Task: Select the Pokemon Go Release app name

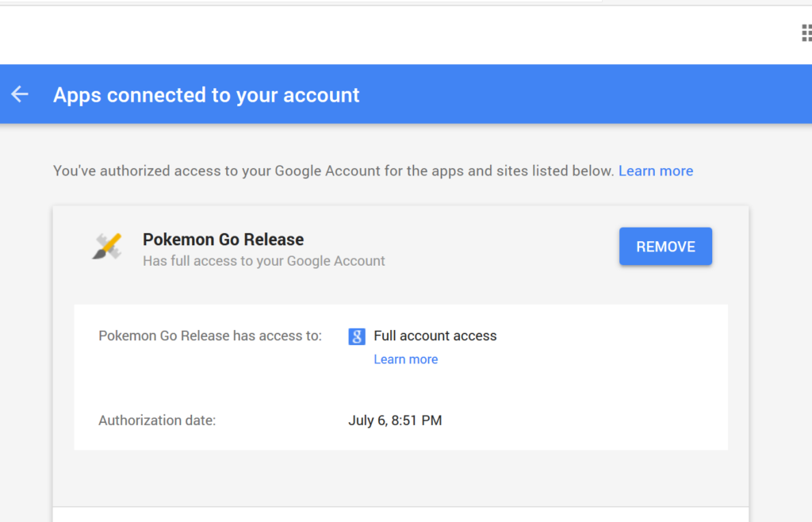Action: tap(224, 239)
